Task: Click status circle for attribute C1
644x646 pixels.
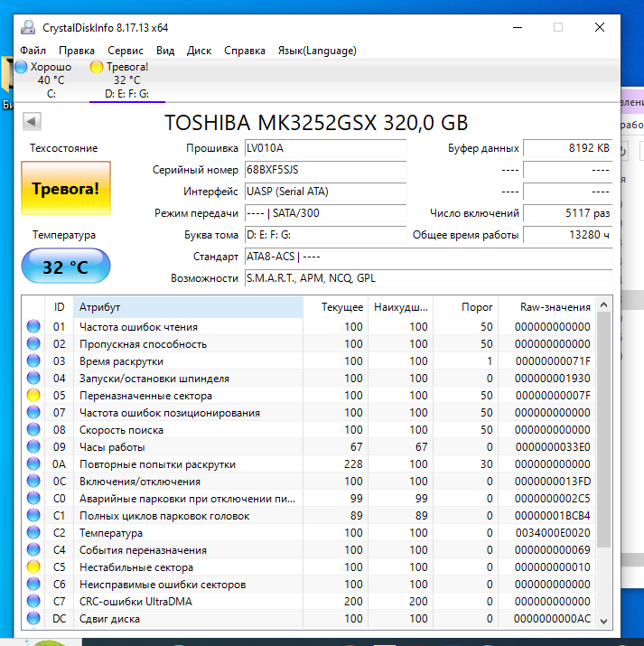Action: [33, 515]
